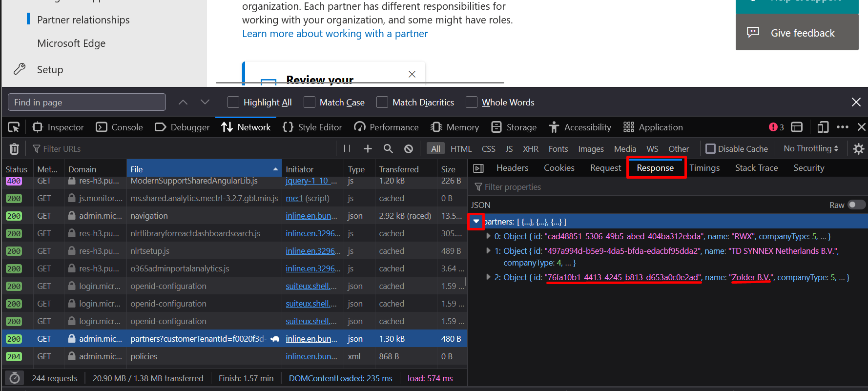This screenshot has height=391, width=868.
Task: Show only HTML requests
Action: click(x=461, y=149)
